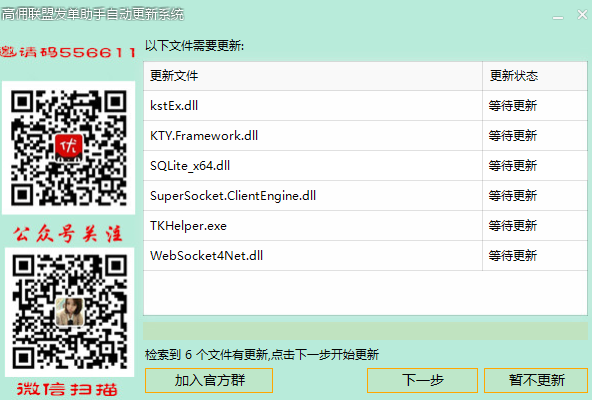Image resolution: width=592 pixels, height=400 pixels.
Task: Click the 邀请码556611 invitation code text
Action: click(x=68, y=52)
